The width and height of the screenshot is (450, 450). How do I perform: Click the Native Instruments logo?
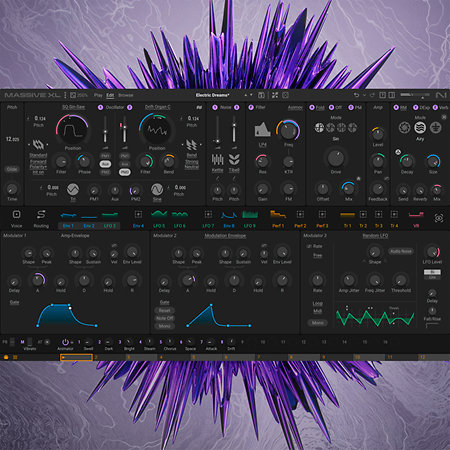(441, 95)
